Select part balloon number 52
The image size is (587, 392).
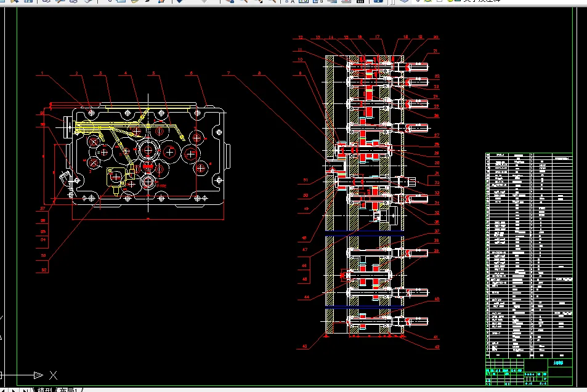click(44, 270)
